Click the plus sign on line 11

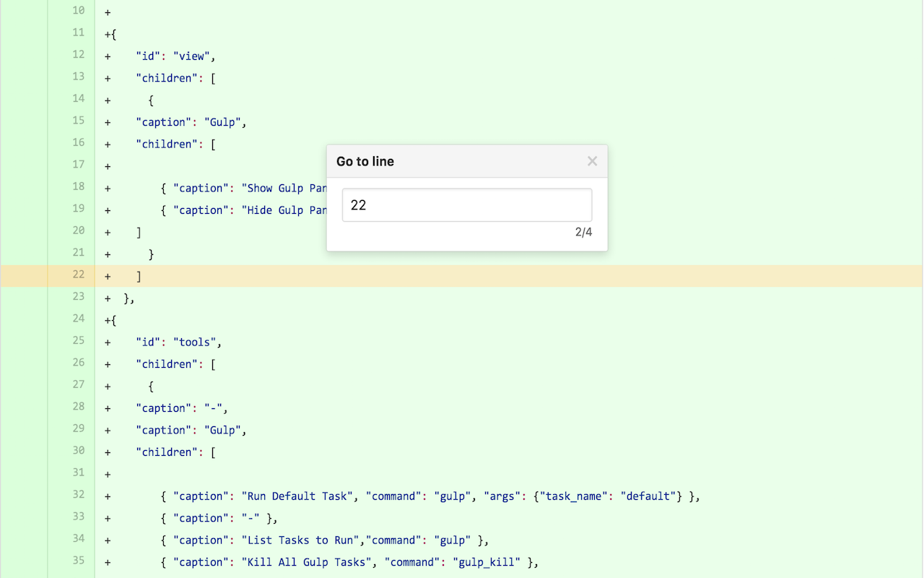pyautogui.click(x=106, y=33)
